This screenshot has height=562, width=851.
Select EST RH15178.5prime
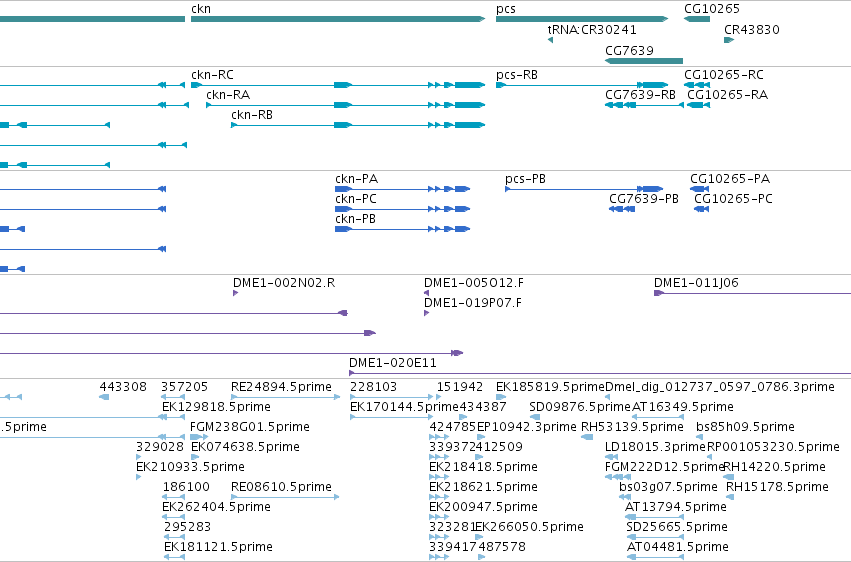[777, 488]
